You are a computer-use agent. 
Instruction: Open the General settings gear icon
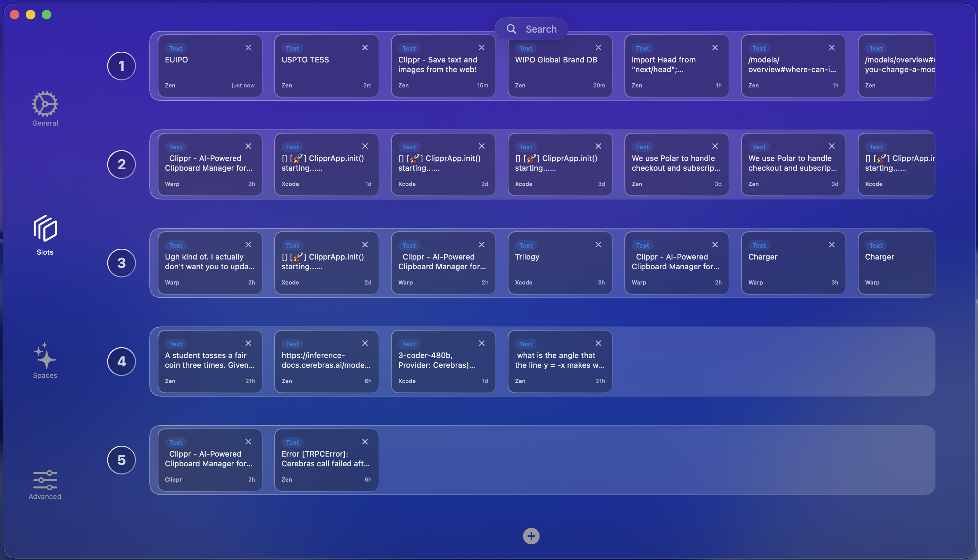(45, 104)
